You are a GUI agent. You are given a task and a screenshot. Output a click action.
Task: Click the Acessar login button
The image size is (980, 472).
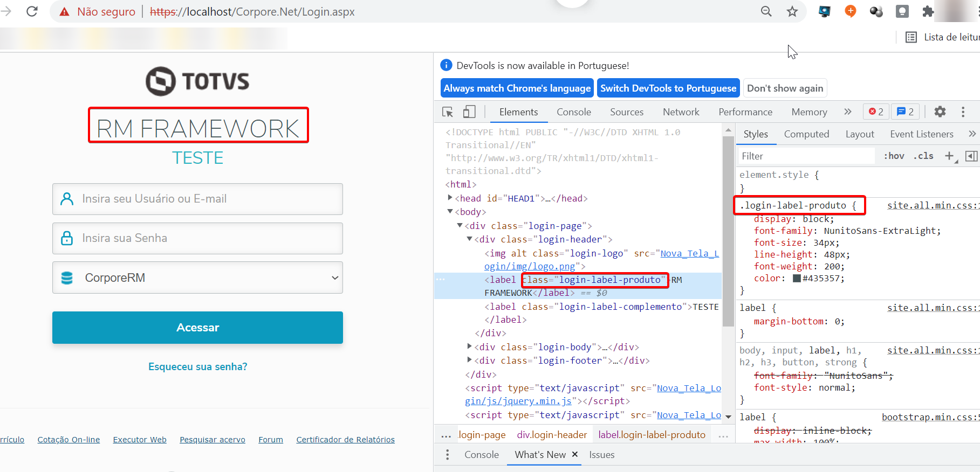[x=197, y=328]
